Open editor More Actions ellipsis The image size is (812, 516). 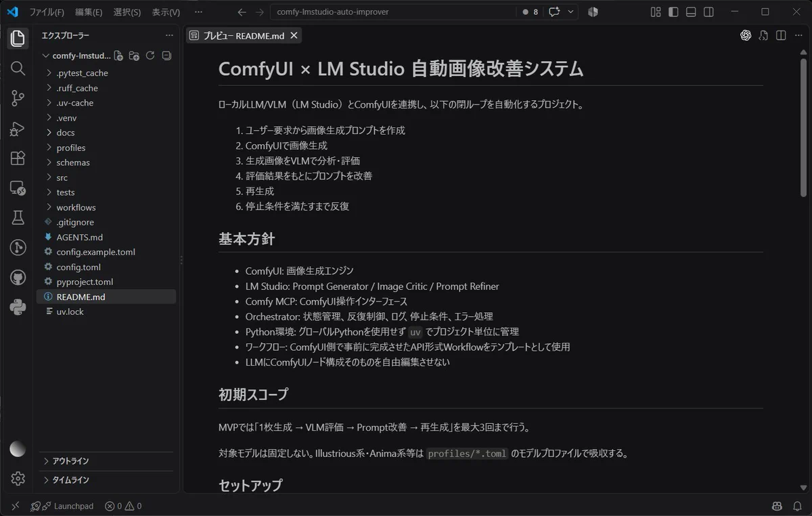pyautogui.click(x=798, y=36)
